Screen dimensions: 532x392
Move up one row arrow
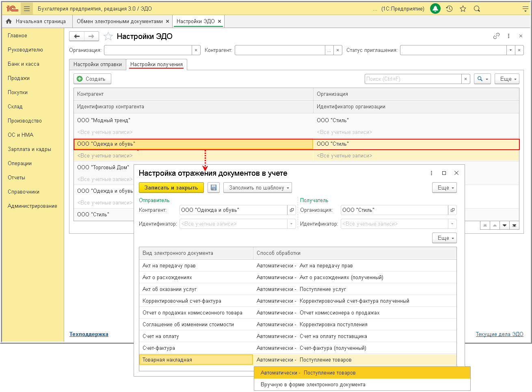495,225
